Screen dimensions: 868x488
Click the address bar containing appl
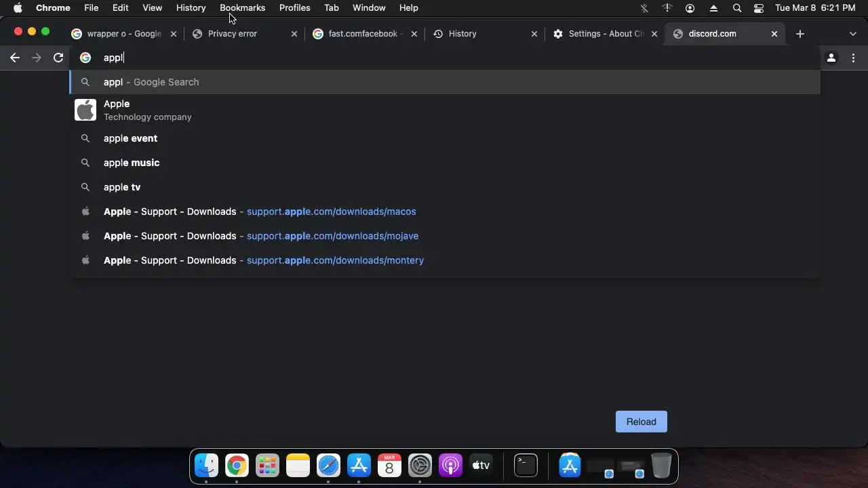coord(445,58)
